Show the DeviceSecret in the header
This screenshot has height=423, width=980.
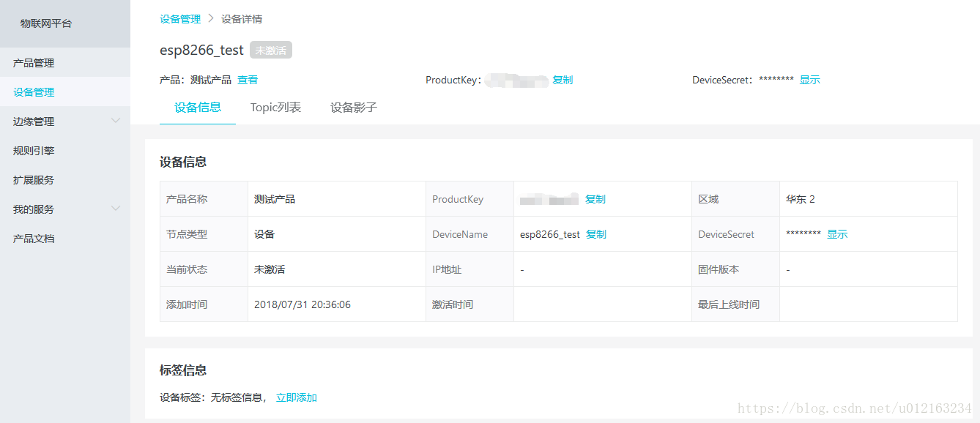(x=809, y=80)
